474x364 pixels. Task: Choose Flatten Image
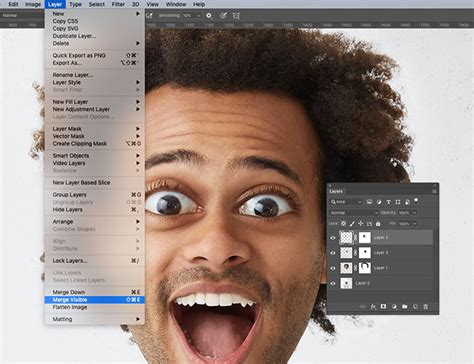pyautogui.click(x=95, y=307)
